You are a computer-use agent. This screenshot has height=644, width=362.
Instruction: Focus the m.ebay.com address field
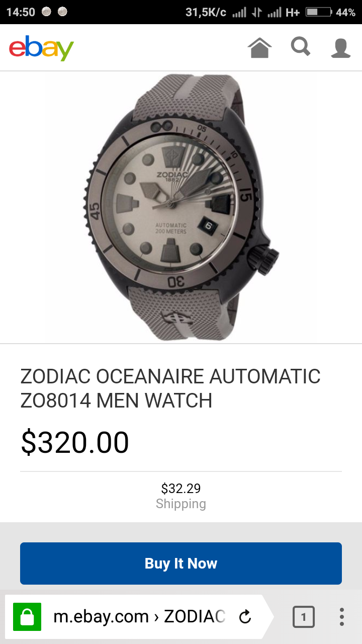[139, 616]
